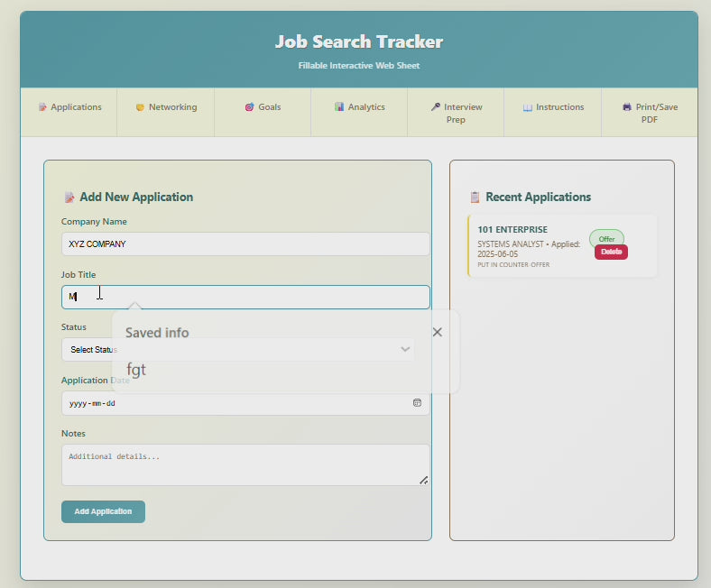Click the Networking tab handshake icon
Viewport: 711px width, 588px height.
coord(140,107)
